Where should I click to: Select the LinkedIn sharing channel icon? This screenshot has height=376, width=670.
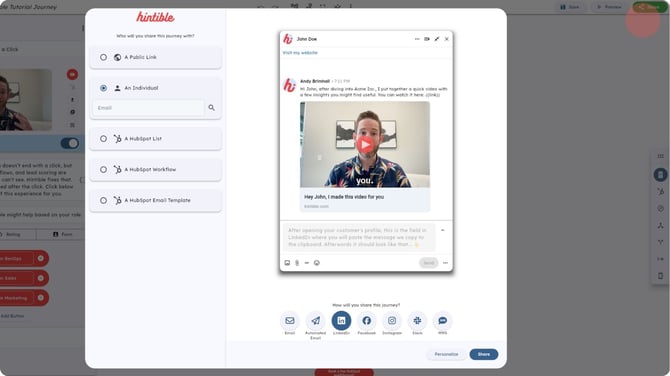click(341, 320)
